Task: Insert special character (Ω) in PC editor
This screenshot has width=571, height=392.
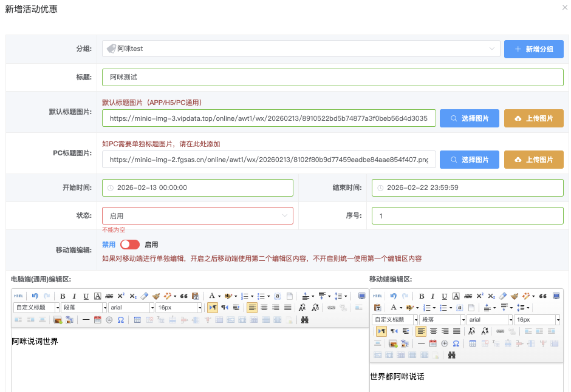Action: [120, 319]
